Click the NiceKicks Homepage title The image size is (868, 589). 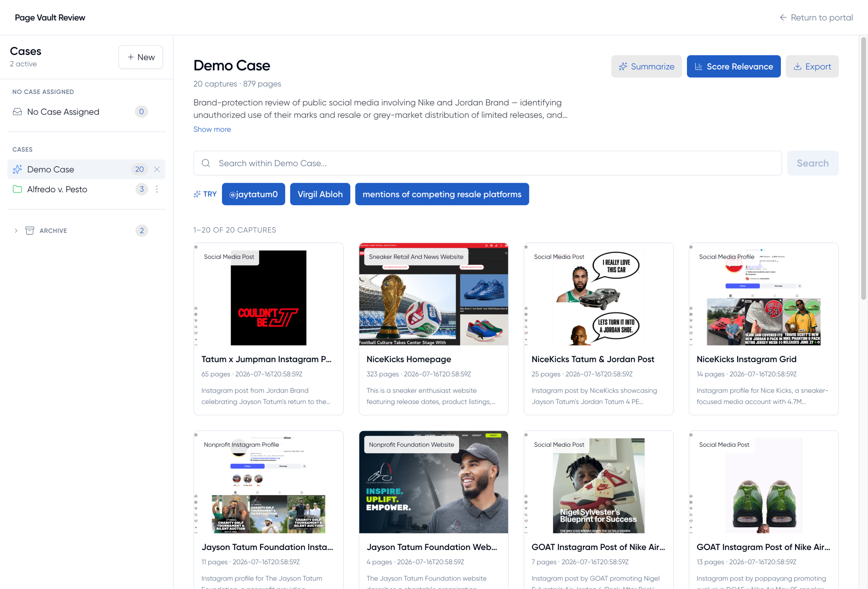click(x=409, y=359)
